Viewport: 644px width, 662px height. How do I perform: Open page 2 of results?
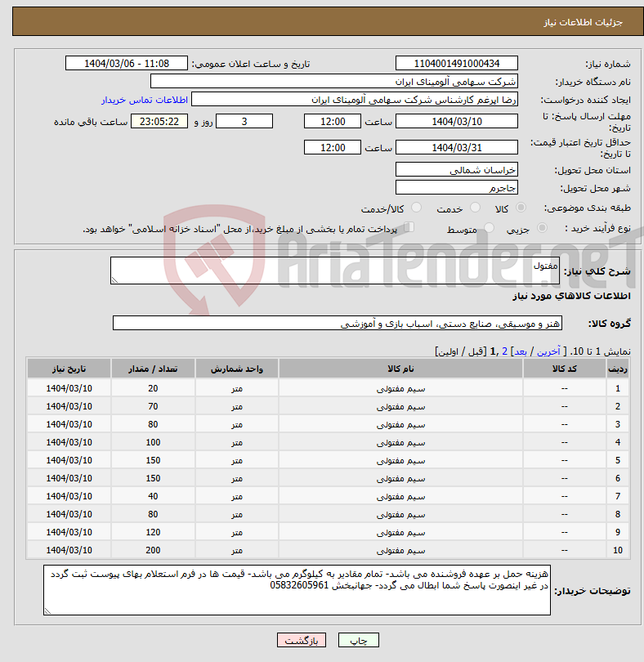click(x=504, y=351)
